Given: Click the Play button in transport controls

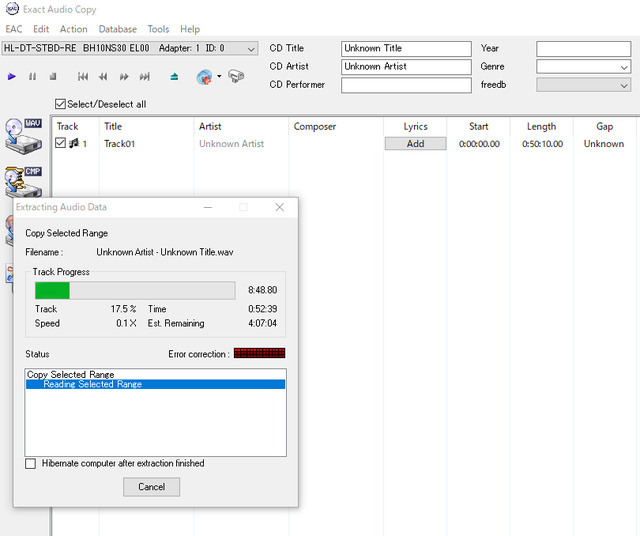Looking at the screenshot, I should point(11,76).
